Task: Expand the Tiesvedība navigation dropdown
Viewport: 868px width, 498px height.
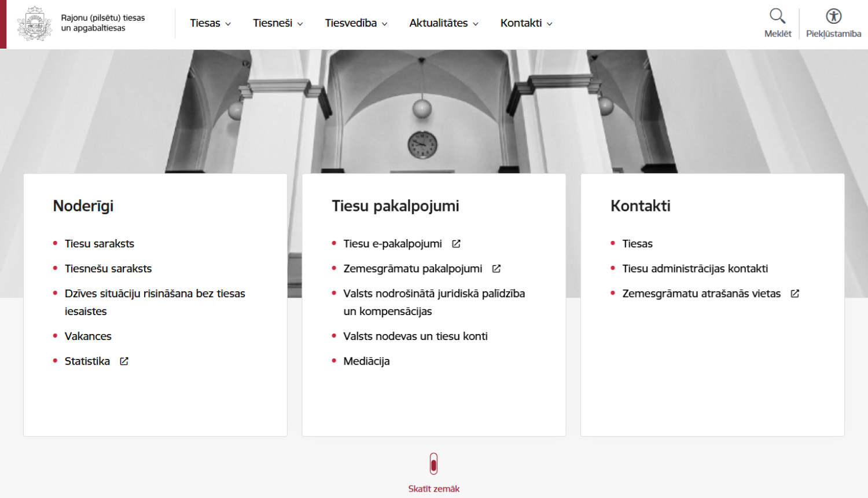Action: pos(355,23)
